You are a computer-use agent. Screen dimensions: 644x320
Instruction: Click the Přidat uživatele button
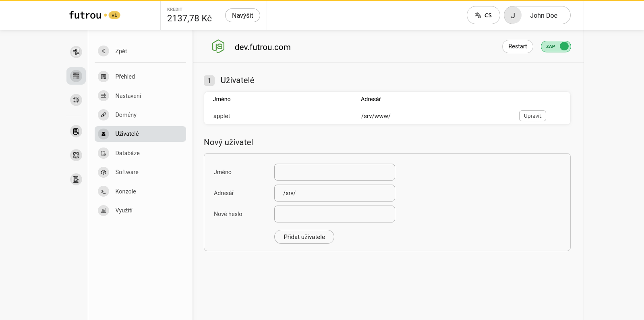(304, 237)
